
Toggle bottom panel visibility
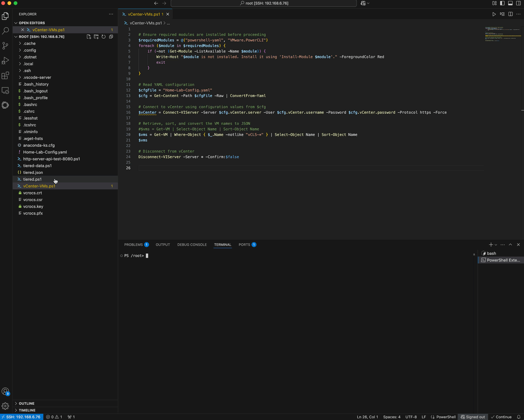510,3
